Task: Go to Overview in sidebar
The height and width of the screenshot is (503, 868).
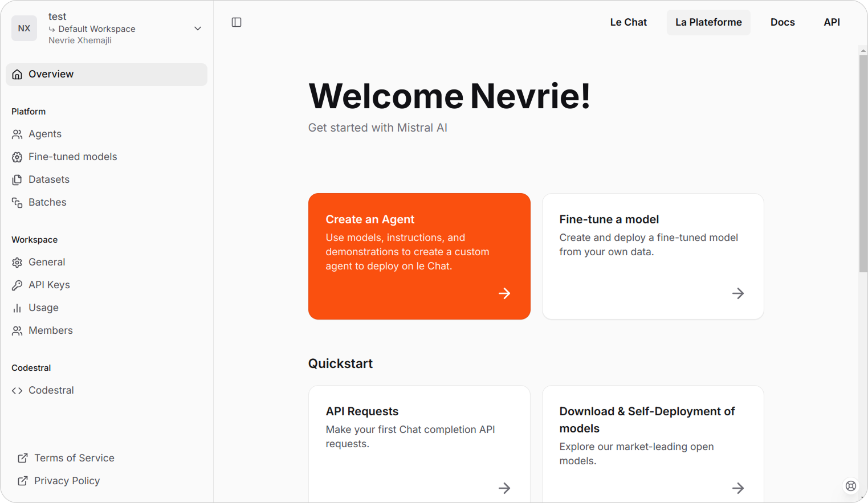Action: point(107,75)
